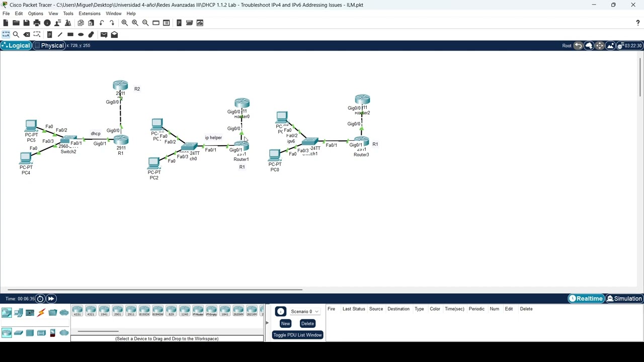644x362 pixels.
Task: Click the Delete scenario button
Action: (307, 324)
